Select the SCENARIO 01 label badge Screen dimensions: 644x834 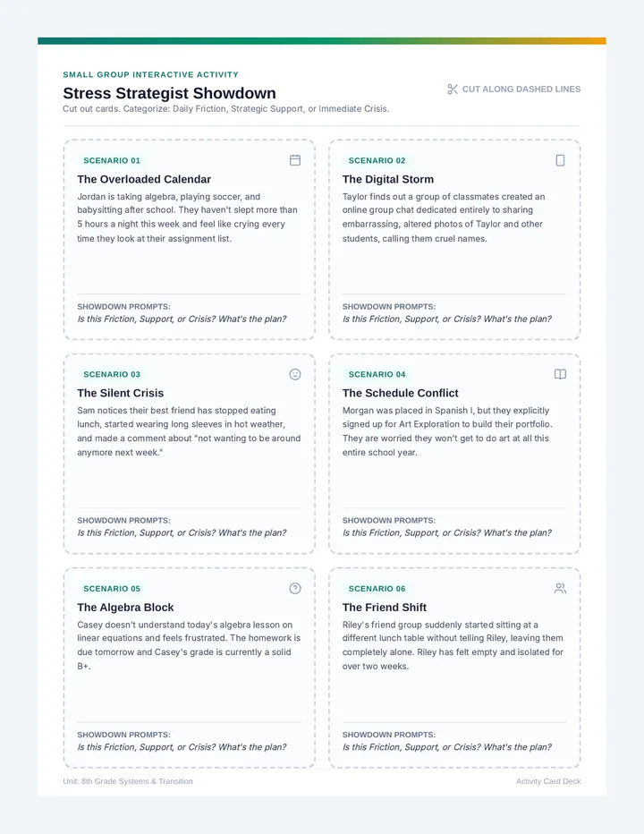112,161
